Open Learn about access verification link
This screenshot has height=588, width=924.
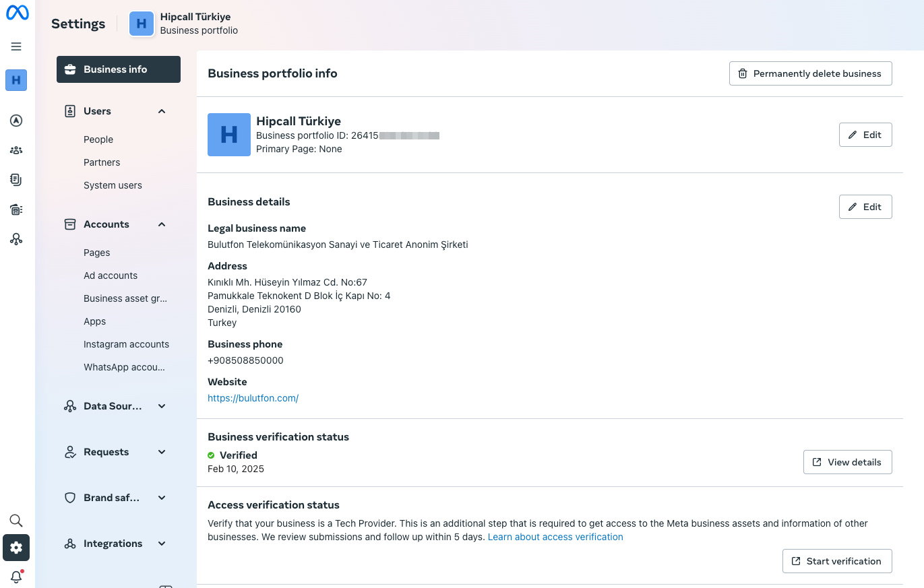tap(555, 537)
